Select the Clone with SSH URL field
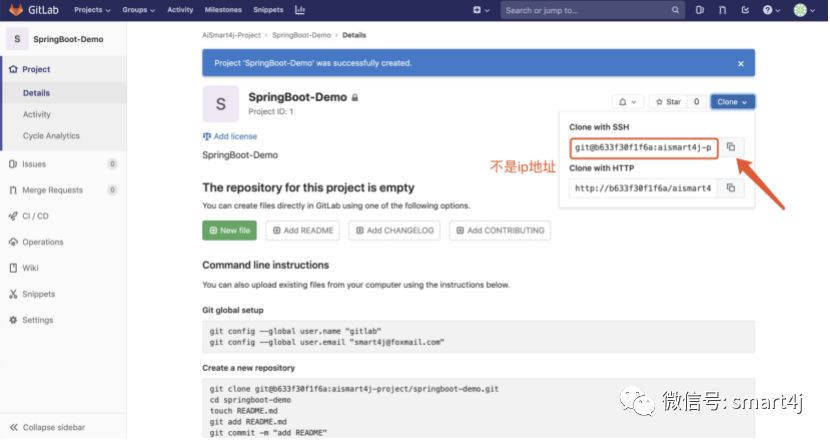The width and height of the screenshot is (830, 440). click(644, 148)
